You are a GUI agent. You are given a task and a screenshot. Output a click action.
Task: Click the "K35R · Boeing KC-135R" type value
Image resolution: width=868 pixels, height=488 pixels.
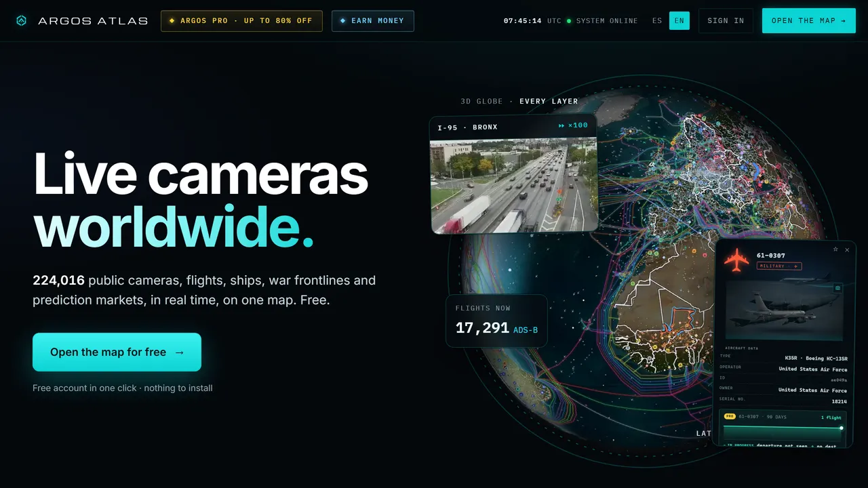(x=816, y=359)
